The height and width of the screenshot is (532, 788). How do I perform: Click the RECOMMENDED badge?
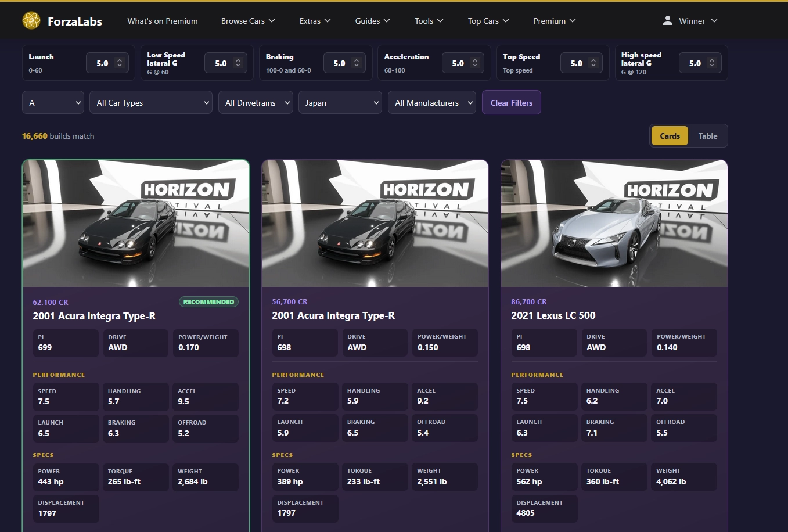tap(208, 302)
